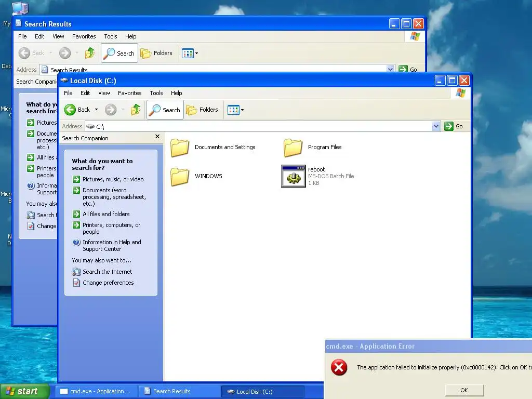This screenshot has height=399, width=532.
Task: Click Forward arrow in Local Disk window
Action: (x=111, y=110)
